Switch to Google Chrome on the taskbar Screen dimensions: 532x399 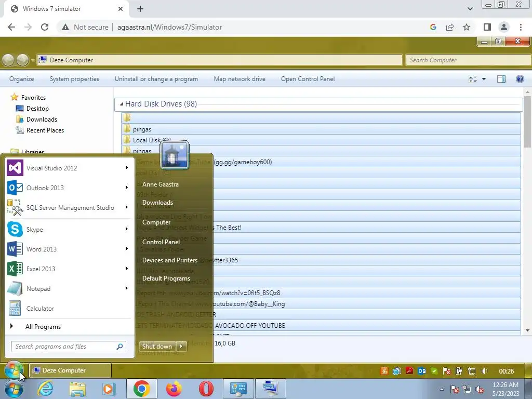point(141,389)
